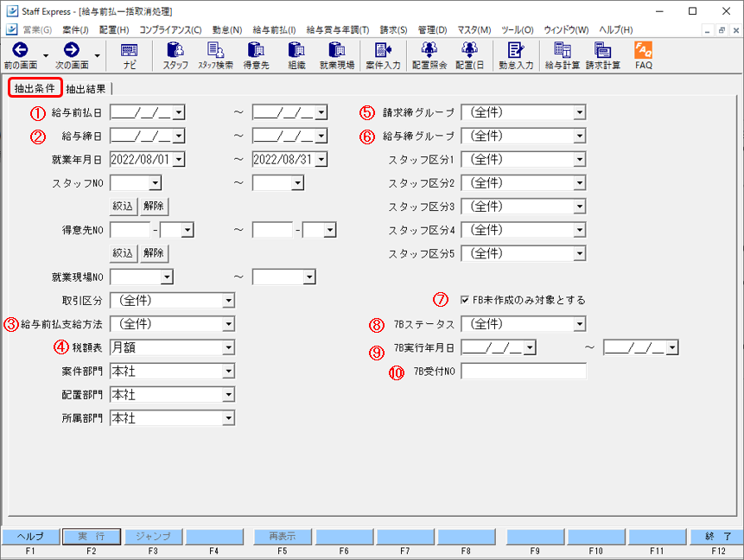Expand the 次の画面 history dropdown arrow
The height and width of the screenshot is (560, 744).
click(97, 55)
